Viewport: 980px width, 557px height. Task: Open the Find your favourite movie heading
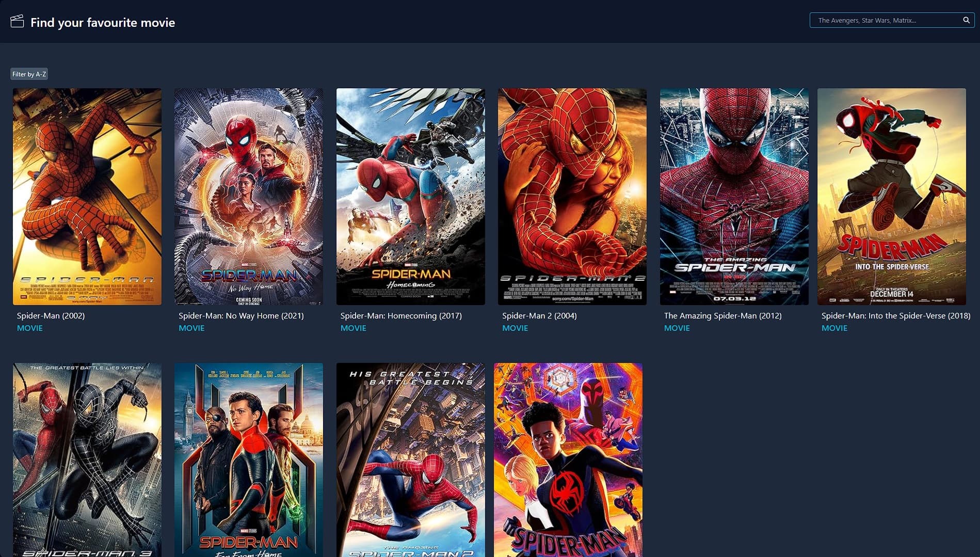pos(103,22)
